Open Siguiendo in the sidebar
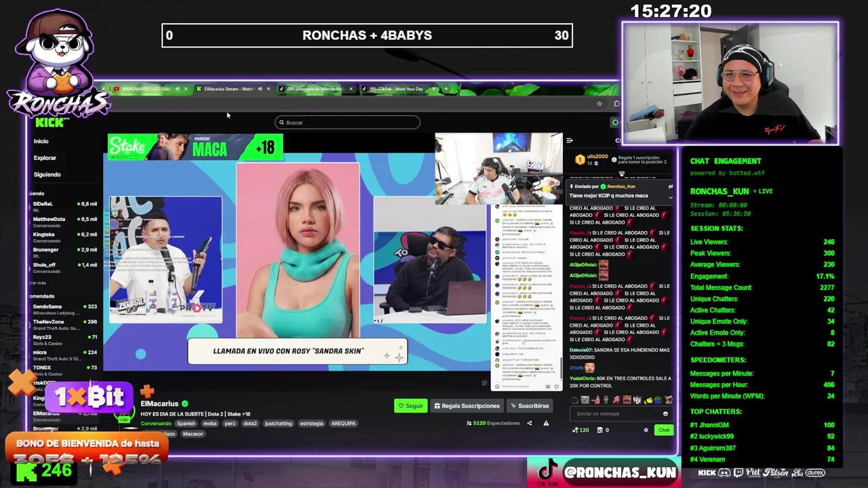This screenshot has height=488, width=868. click(47, 174)
